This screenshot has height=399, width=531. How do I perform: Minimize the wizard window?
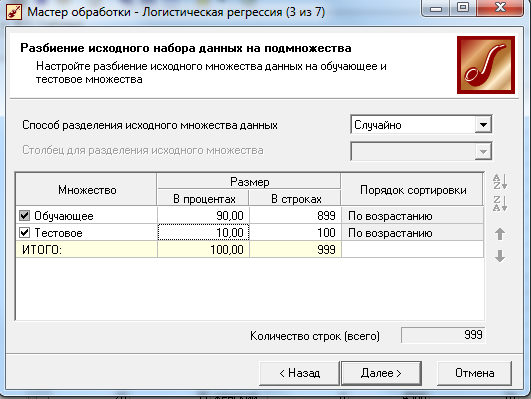pyautogui.click(x=436, y=8)
